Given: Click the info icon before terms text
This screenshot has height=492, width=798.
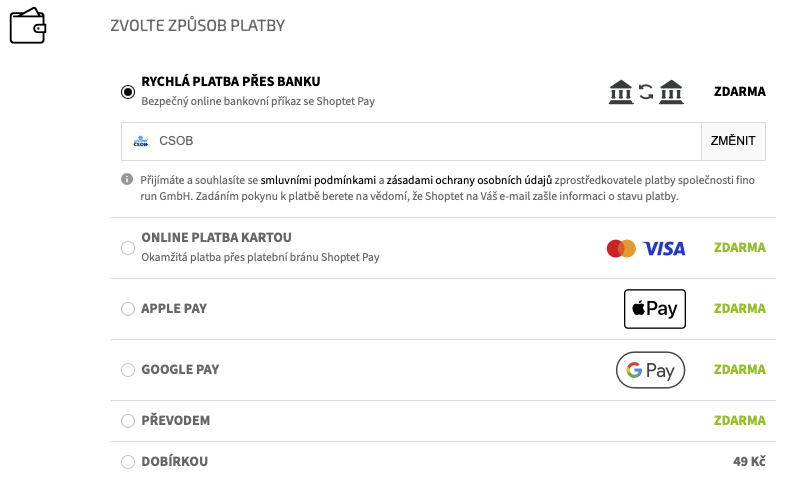Looking at the screenshot, I should 127,179.
